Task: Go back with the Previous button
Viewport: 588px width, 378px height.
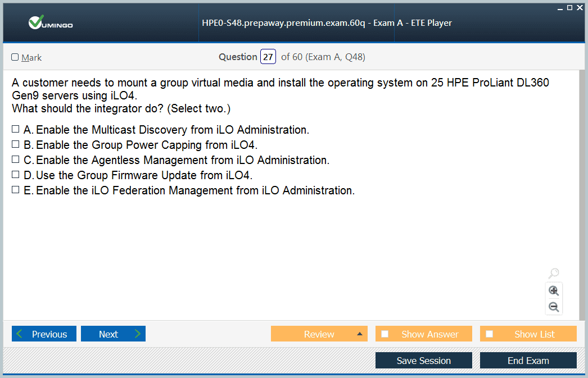Action: coord(43,334)
